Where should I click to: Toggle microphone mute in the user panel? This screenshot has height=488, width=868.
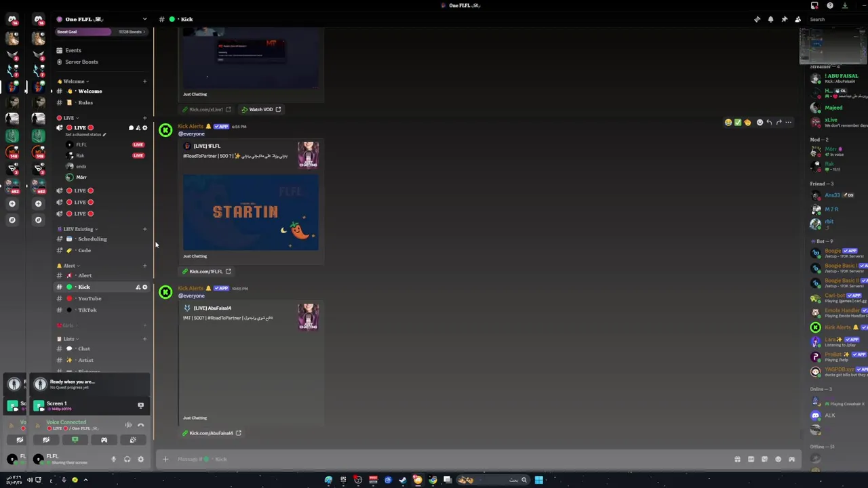click(x=113, y=459)
